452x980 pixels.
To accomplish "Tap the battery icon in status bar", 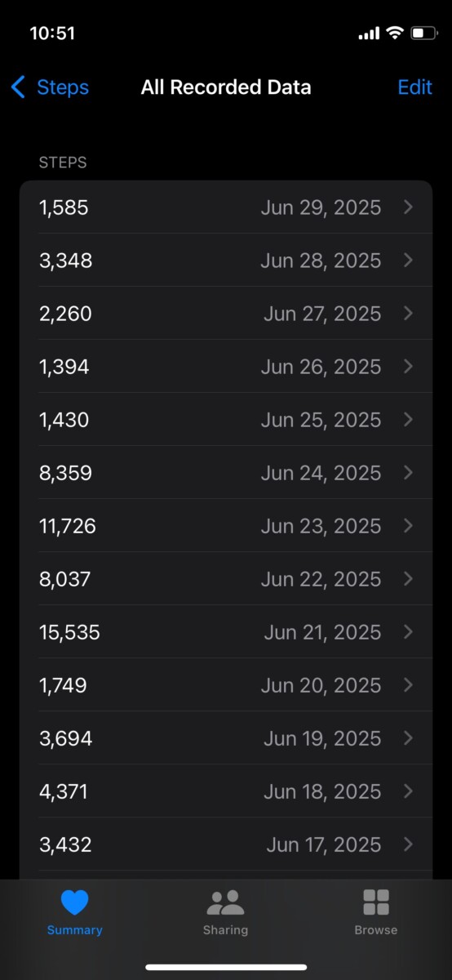I will click(423, 33).
